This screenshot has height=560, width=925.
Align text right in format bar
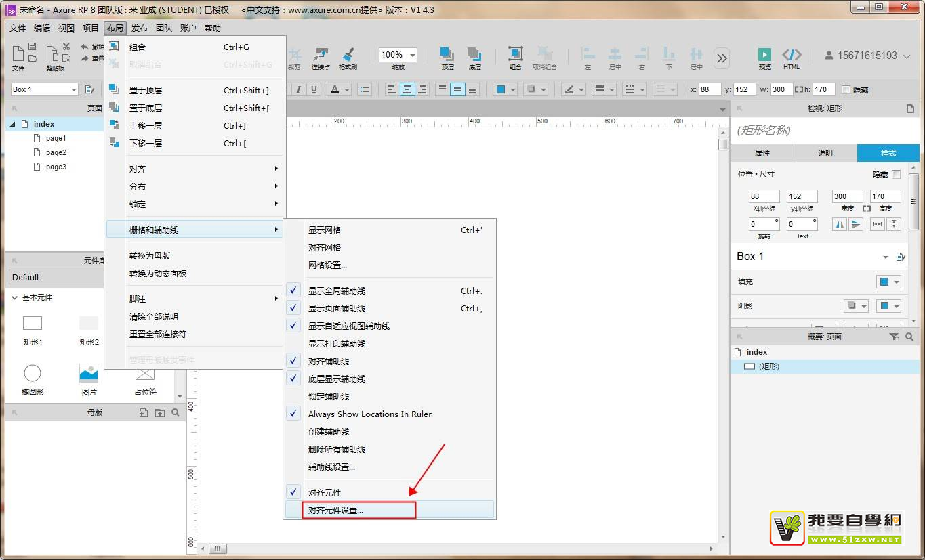[x=423, y=89]
